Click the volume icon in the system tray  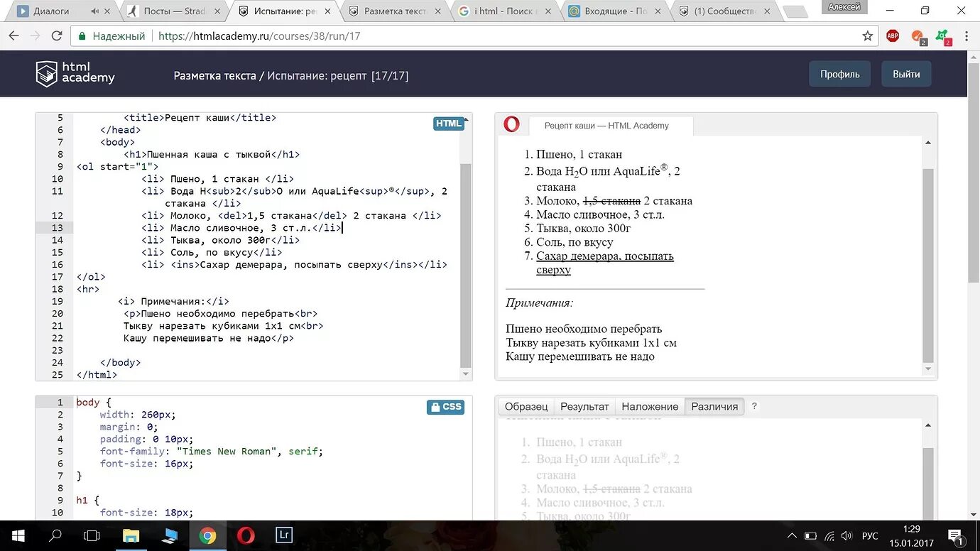846,535
